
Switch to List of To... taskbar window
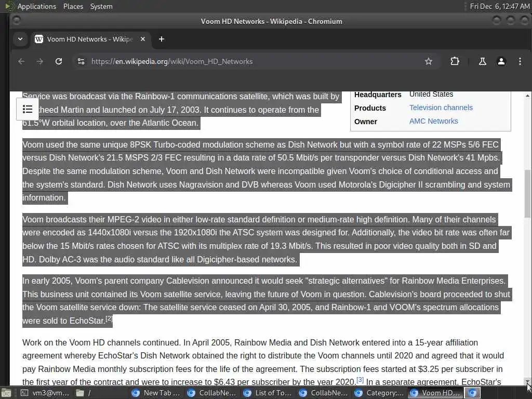[x=268, y=393]
